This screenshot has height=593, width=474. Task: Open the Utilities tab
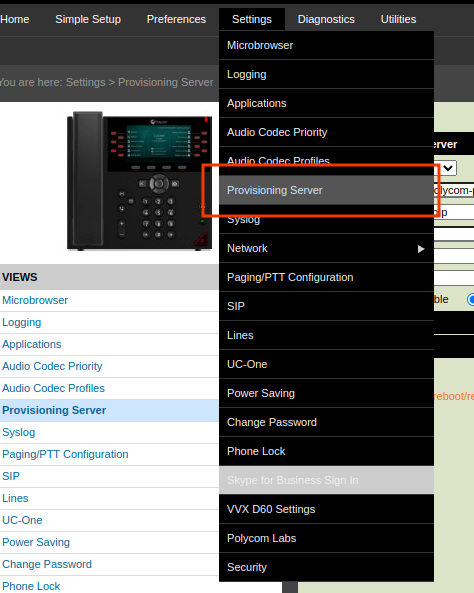(x=398, y=19)
